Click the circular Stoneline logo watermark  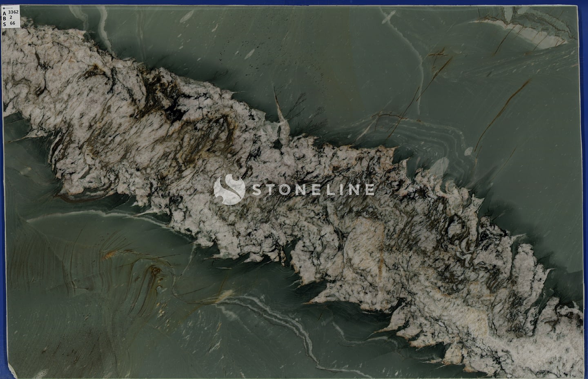(229, 189)
